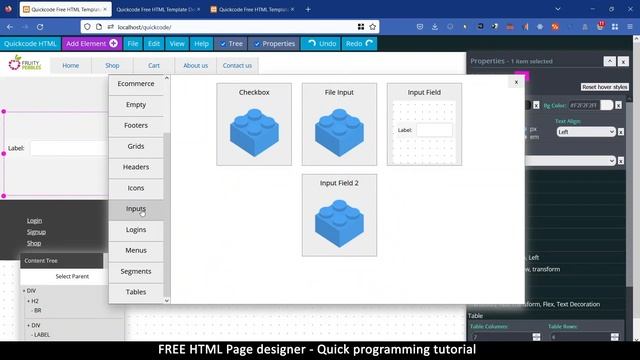This screenshot has height=360, width=640.
Task: Bookmark this page with the star icon
Action: 372,27
